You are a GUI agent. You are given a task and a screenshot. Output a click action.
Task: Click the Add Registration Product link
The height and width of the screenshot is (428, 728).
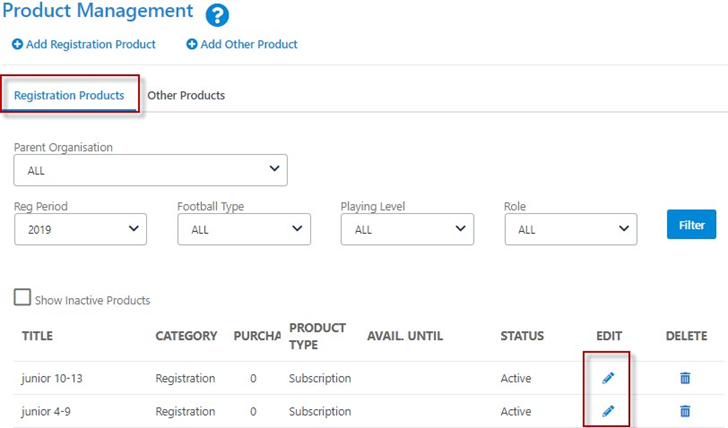pyautogui.click(x=91, y=44)
